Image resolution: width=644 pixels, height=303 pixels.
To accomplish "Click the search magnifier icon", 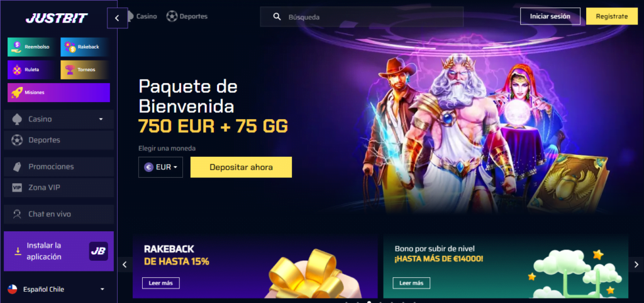I will 277,17.
